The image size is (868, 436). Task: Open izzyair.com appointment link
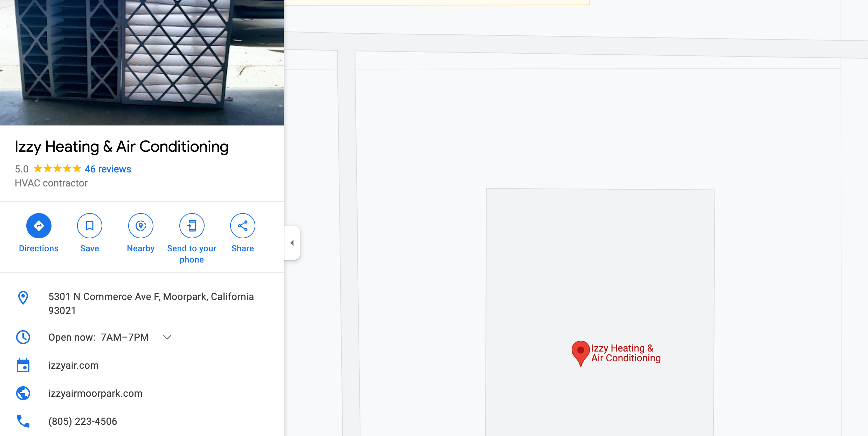tap(74, 365)
